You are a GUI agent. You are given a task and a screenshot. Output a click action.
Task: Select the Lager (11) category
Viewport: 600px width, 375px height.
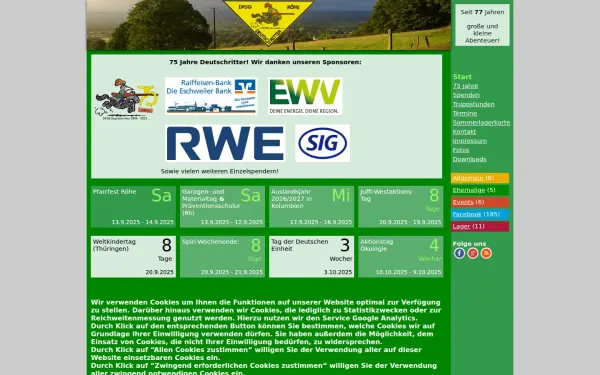pyautogui.click(x=480, y=227)
